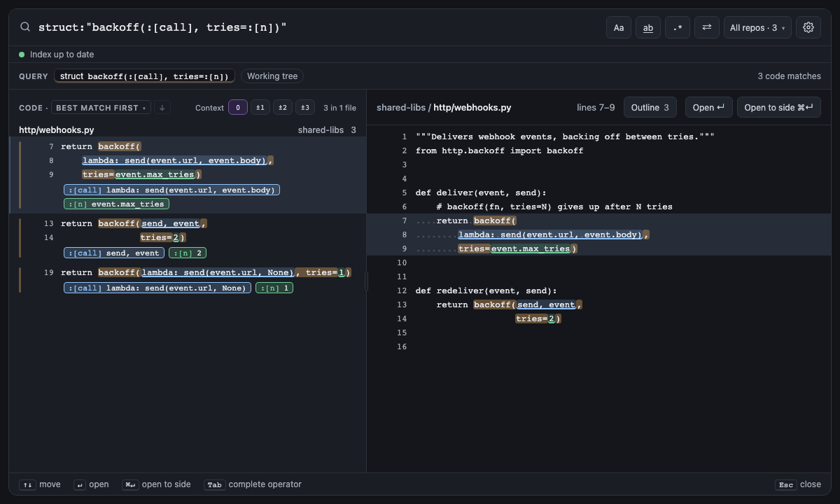Click the backoff comment on line 6
Viewport: 840px width, 504px height.
coord(554,206)
